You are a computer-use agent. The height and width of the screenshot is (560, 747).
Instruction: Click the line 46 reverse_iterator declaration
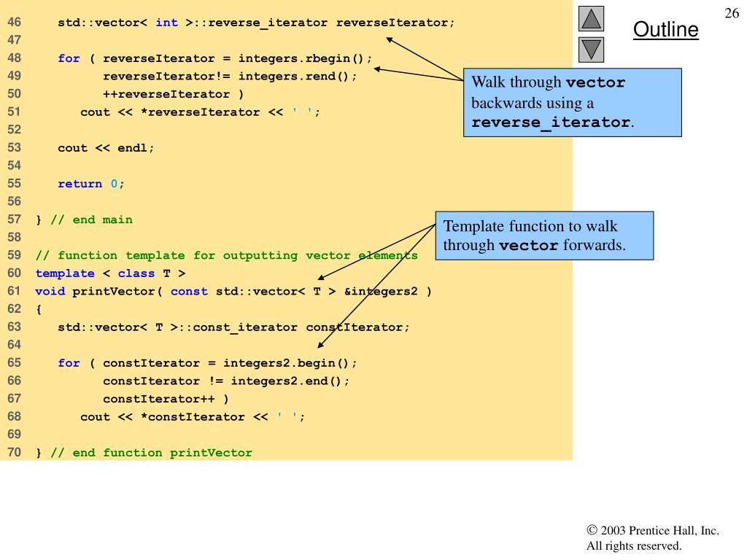point(256,23)
